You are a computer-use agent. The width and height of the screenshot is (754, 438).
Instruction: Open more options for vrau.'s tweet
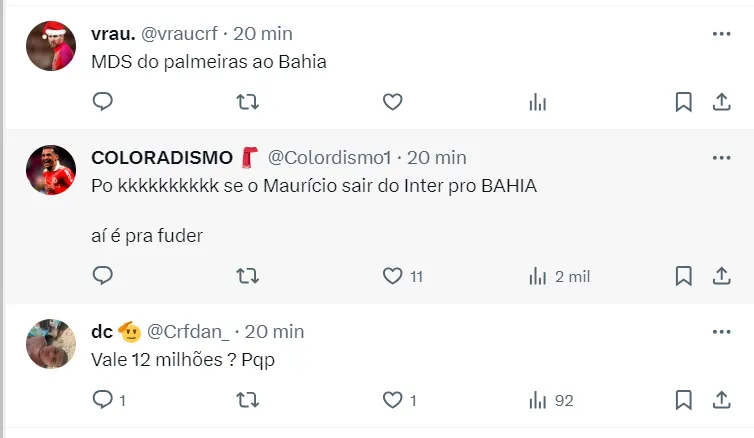(x=721, y=33)
